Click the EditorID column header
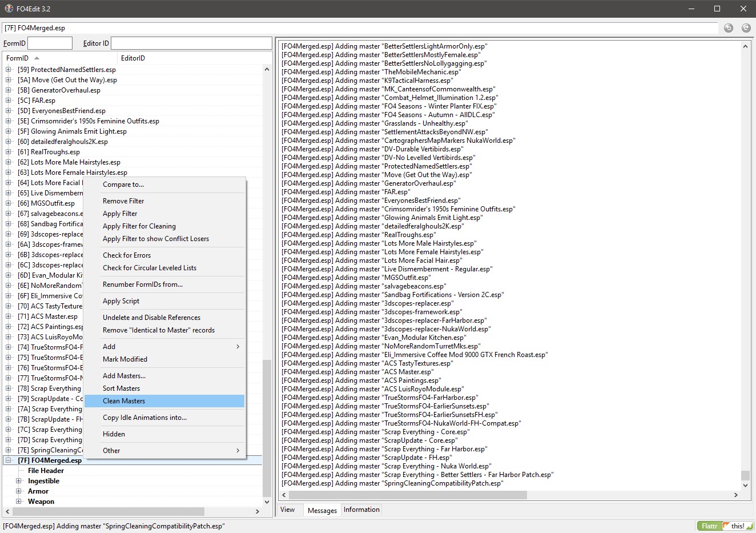756x533 pixels. (x=194, y=58)
